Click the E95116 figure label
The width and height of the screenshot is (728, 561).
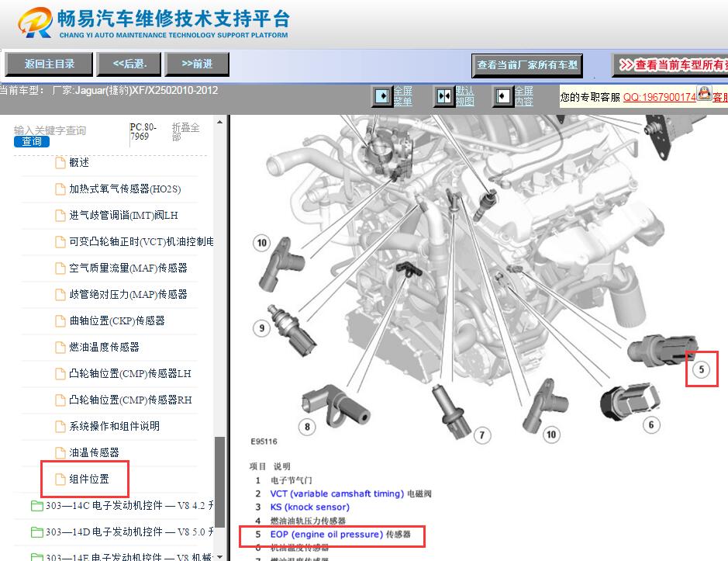coord(264,442)
